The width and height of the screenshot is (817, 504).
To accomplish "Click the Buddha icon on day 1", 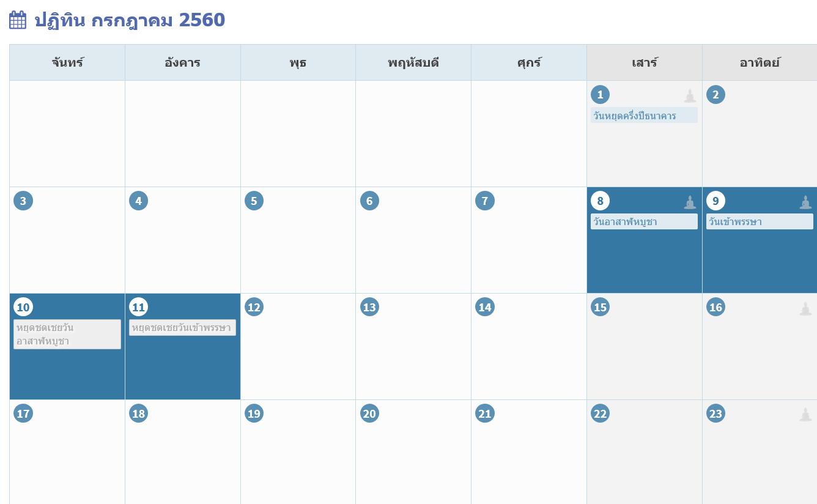I will point(690,96).
